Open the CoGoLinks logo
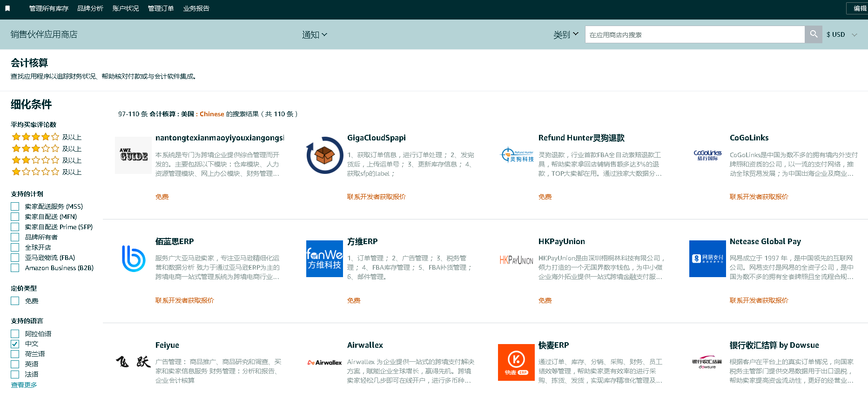 708,155
